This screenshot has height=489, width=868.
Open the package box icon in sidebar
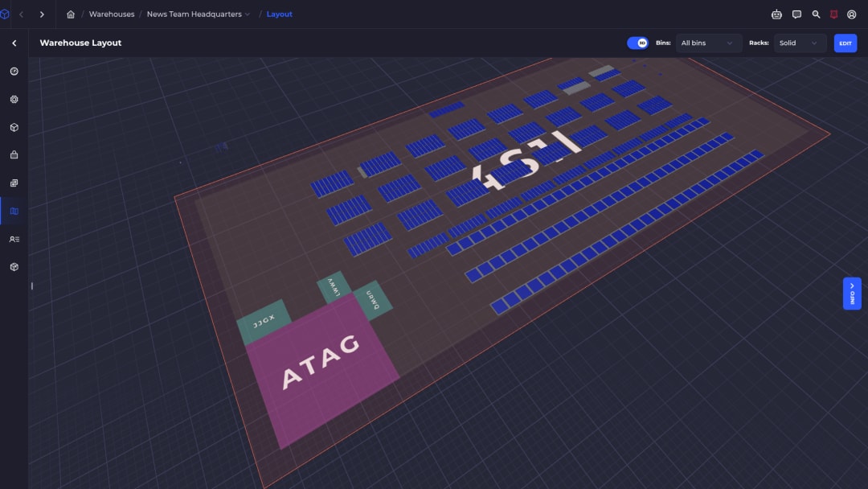pos(14,267)
